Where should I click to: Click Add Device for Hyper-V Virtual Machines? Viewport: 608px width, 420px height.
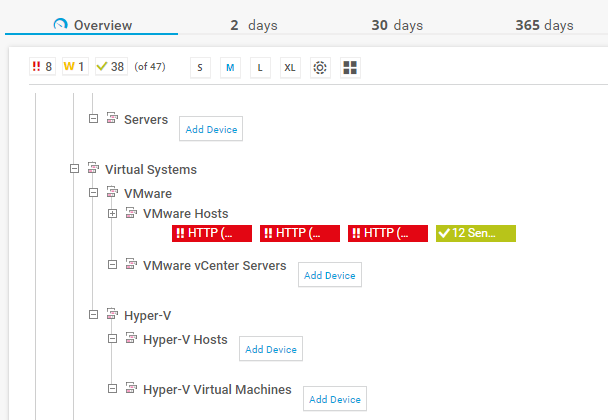(x=335, y=399)
